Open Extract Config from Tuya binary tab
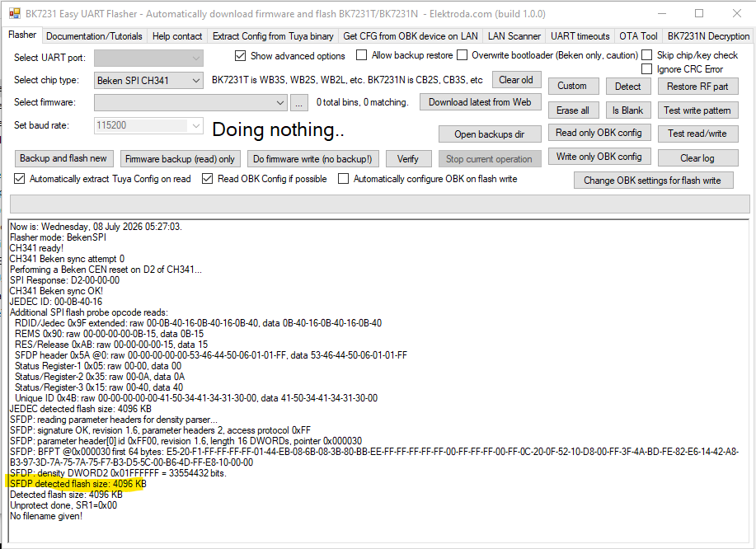Viewport: 756px width, 549px height. click(x=273, y=36)
